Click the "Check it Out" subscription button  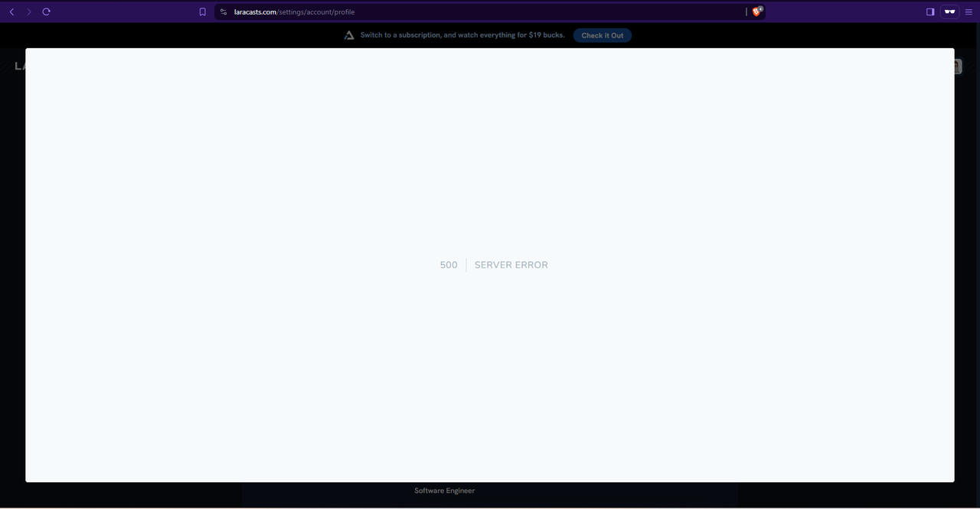click(603, 35)
